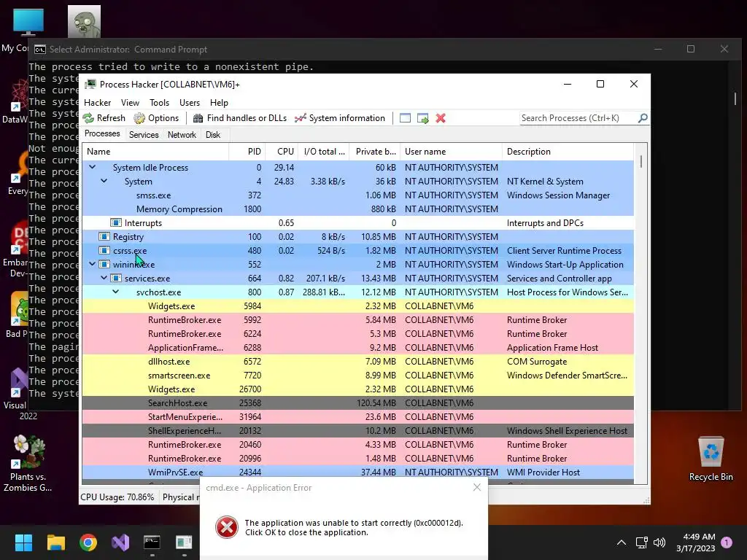The height and width of the screenshot is (560, 747).
Task: Sort by the CPU column
Action: click(x=282, y=152)
